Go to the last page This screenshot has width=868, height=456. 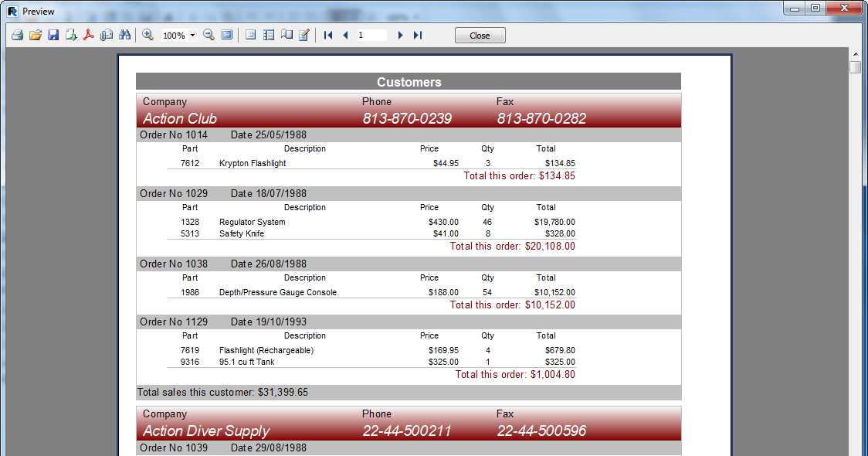pos(417,35)
